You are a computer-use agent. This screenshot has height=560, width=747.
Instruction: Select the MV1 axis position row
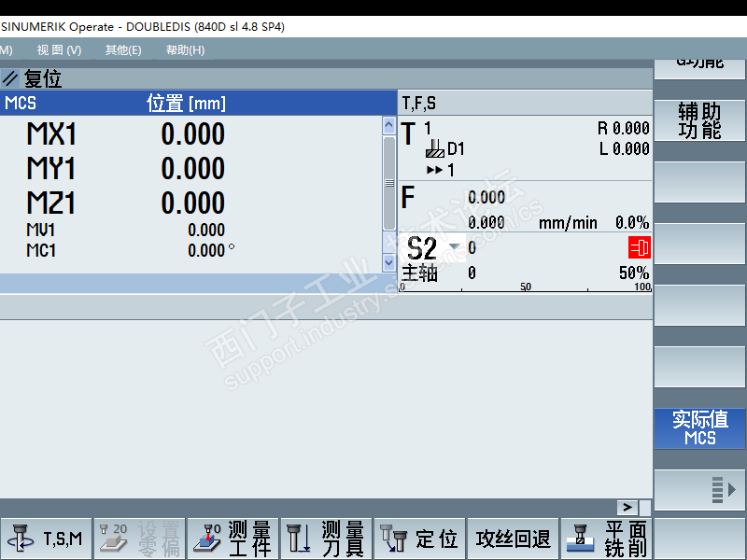click(x=190, y=230)
